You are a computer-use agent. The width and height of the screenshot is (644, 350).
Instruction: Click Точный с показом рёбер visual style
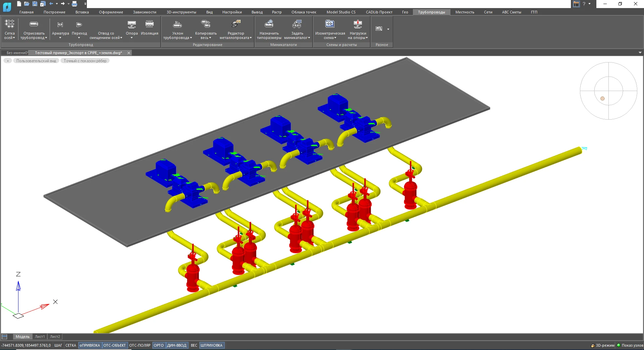click(x=85, y=61)
